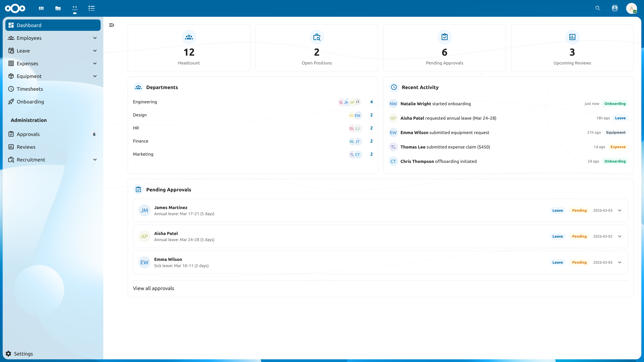
Task: Collapse the navigation sidebar
Action: [111, 25]
